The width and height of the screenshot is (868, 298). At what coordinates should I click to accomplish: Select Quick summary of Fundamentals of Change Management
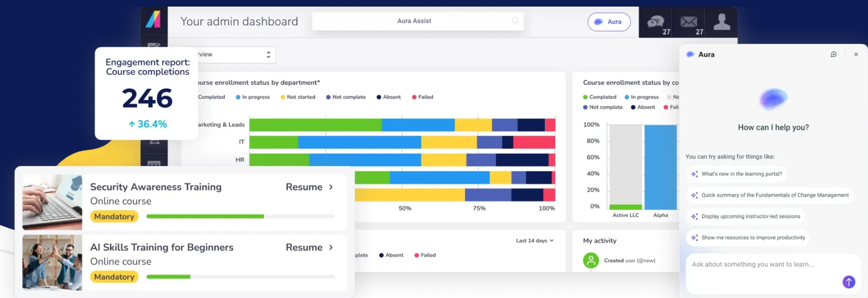click(769, 195)
